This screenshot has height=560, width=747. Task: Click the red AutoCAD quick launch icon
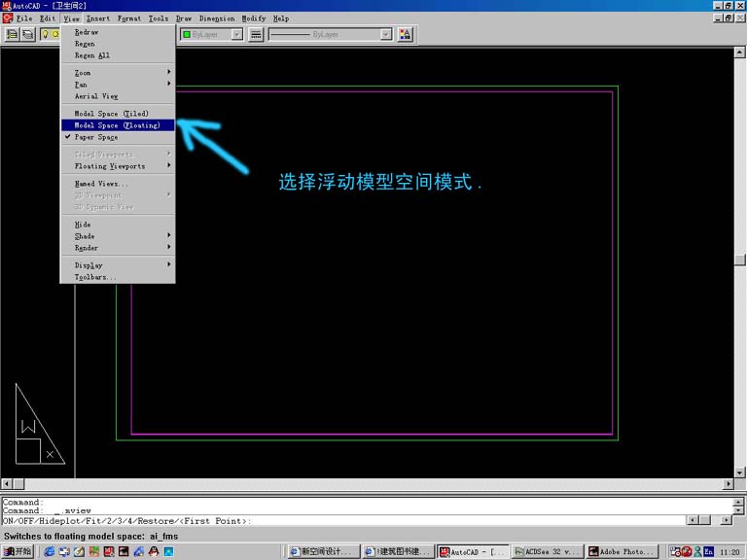click(x=109, y=551)
